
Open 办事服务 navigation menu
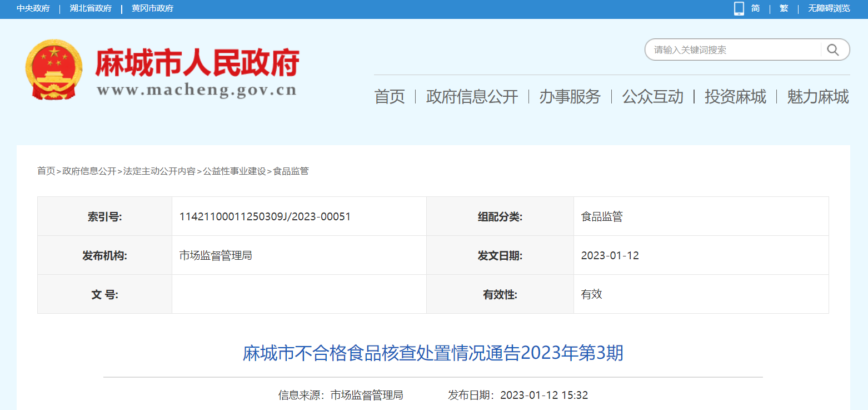570,97
